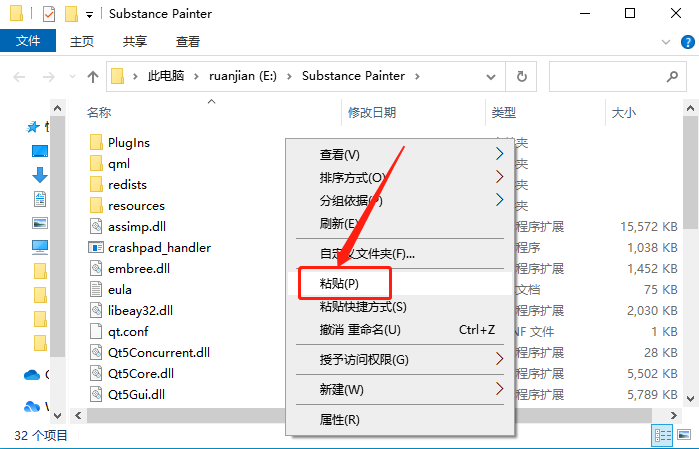
Task: Refresh the folder view
Action: [x=521, y=77]
